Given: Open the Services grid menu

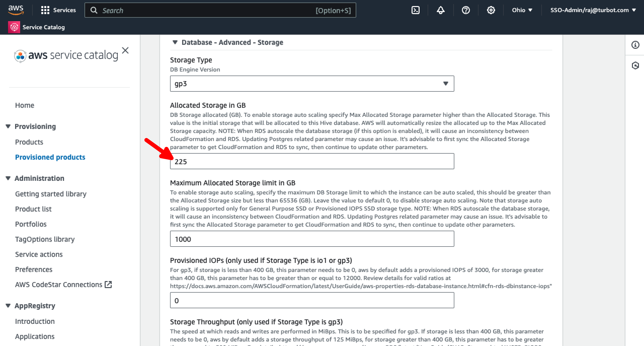Looking at the screenshot, I should point(59,10).
